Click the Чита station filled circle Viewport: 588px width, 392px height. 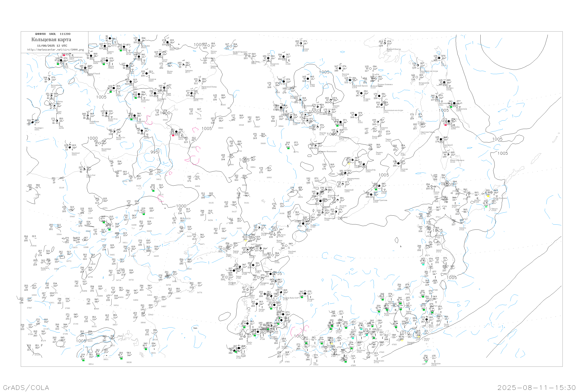(139, 57)
